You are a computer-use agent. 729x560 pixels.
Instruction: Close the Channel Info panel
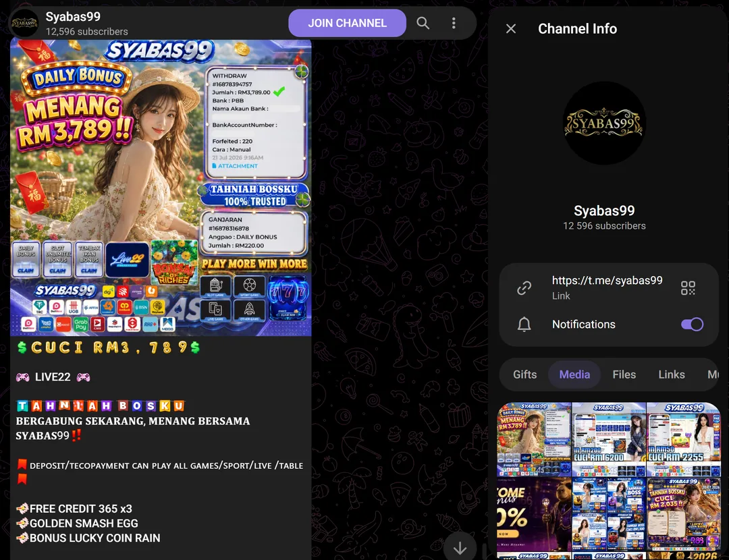pos(510,29)
